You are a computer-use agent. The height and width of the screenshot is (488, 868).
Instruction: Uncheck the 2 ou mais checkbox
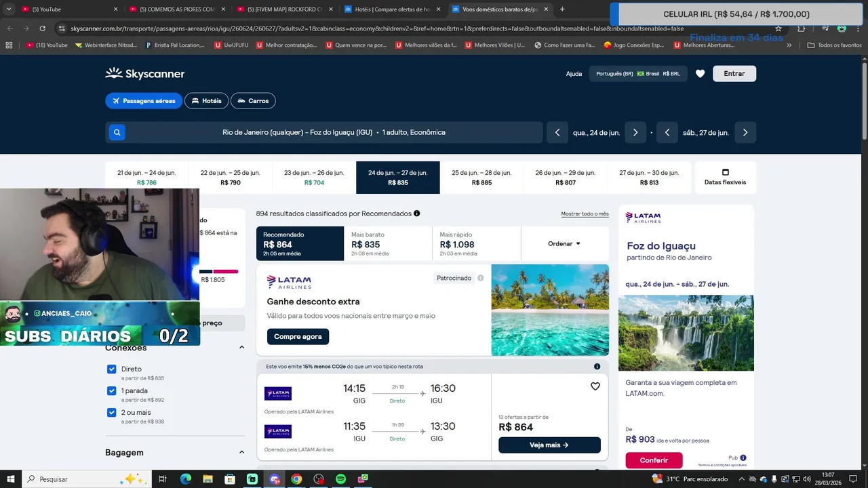(x=112, y=413)
